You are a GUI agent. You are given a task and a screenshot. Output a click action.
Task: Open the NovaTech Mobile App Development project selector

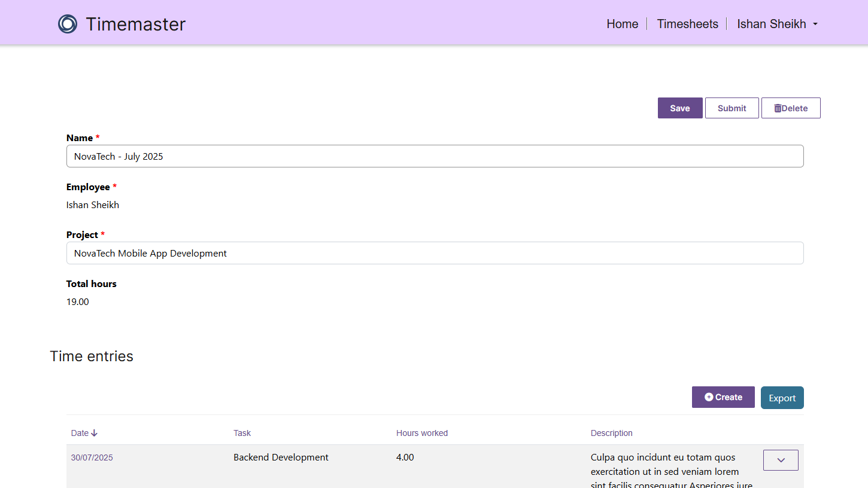tap(435, 253)
